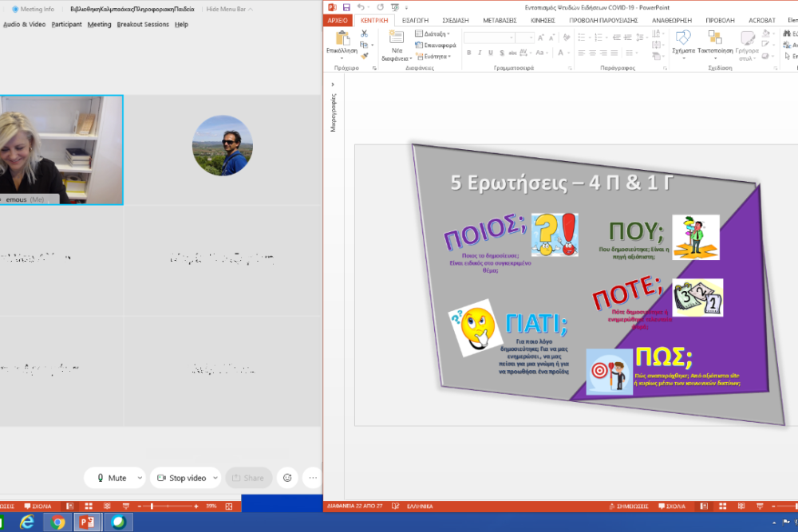Click the New Slide (Νέα διαφάνεια) icon
The width and height of the screenshot is (798, 532).
(x=396, y=38)
